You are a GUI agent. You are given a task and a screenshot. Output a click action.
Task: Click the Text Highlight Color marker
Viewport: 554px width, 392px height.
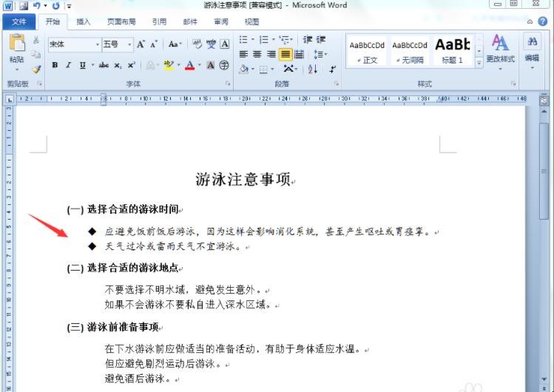[169, 65]
